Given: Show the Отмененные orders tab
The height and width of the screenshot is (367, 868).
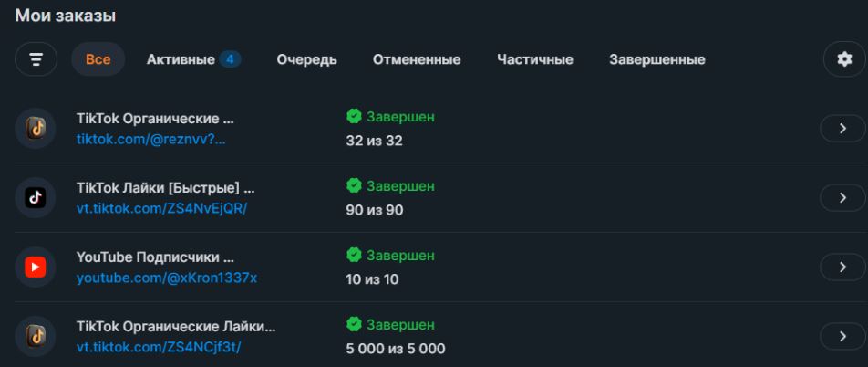Looking at the screenshot, I should tap(417, 59).
